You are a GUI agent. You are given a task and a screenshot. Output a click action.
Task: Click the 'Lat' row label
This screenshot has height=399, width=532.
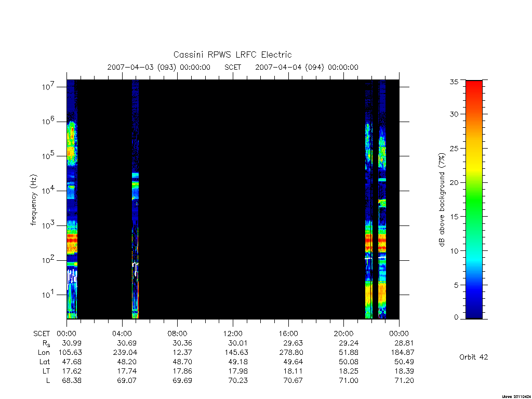[45, 362]
